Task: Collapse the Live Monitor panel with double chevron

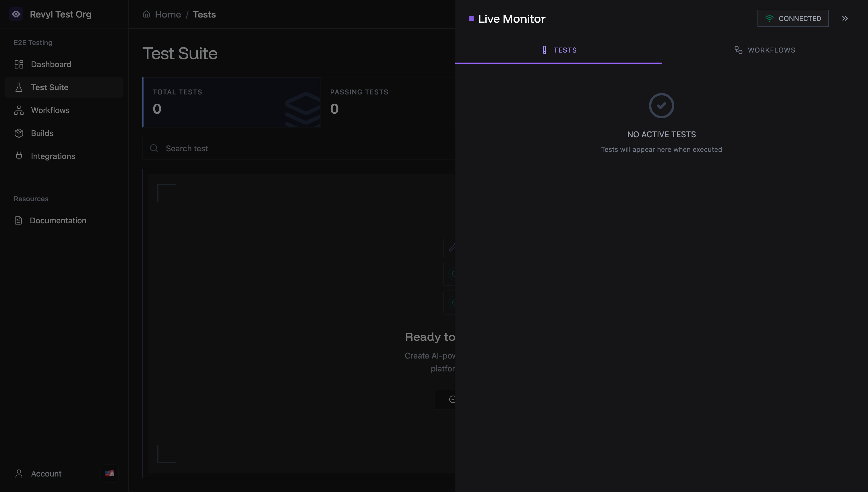Action: [x=845, y=19]
